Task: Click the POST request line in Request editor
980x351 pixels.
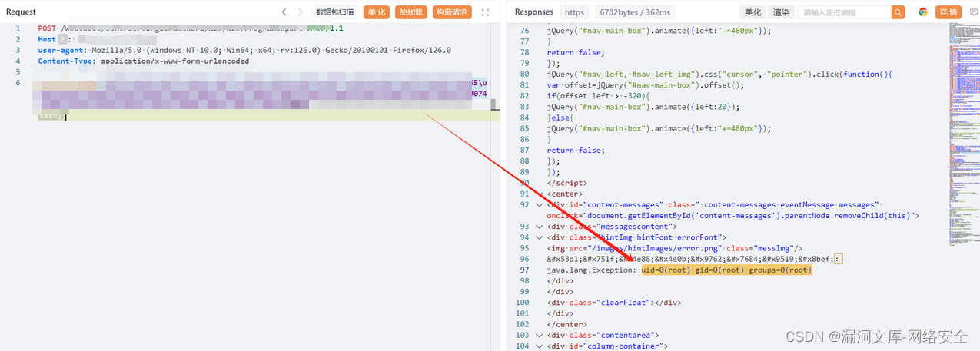Action: click(191, 28)
